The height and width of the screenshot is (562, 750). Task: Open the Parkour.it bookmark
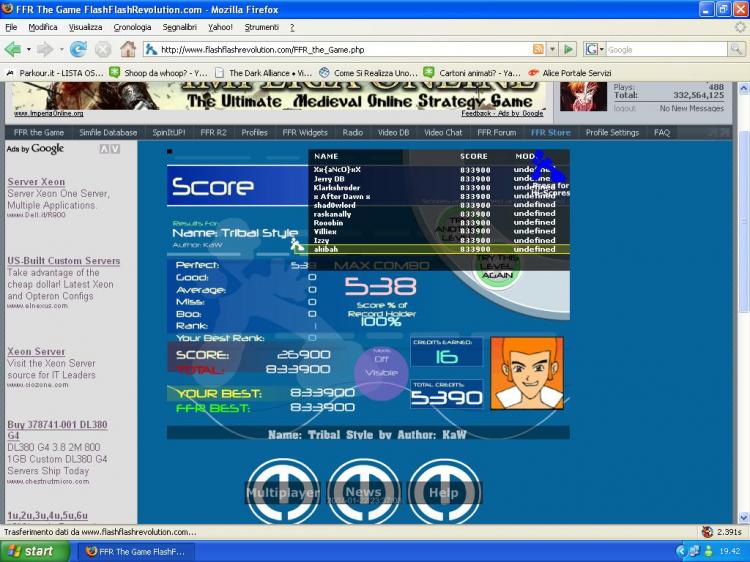(x=55, y=73)
